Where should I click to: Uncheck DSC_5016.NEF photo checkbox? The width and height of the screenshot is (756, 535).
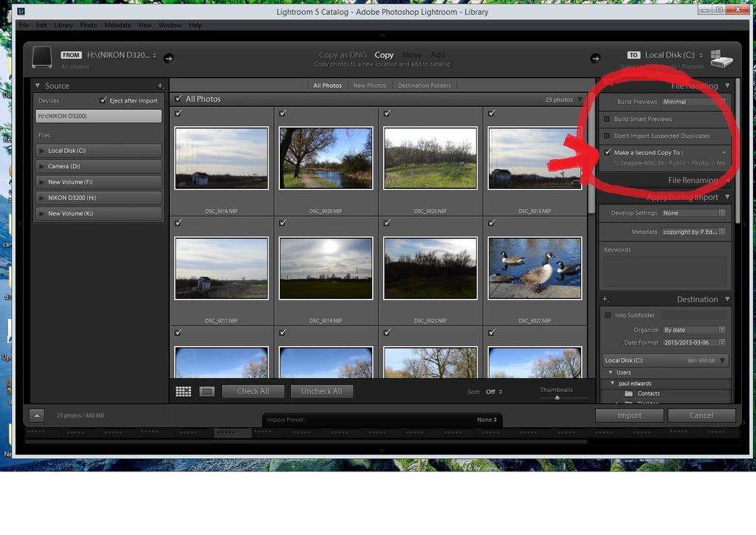point(179,113)
